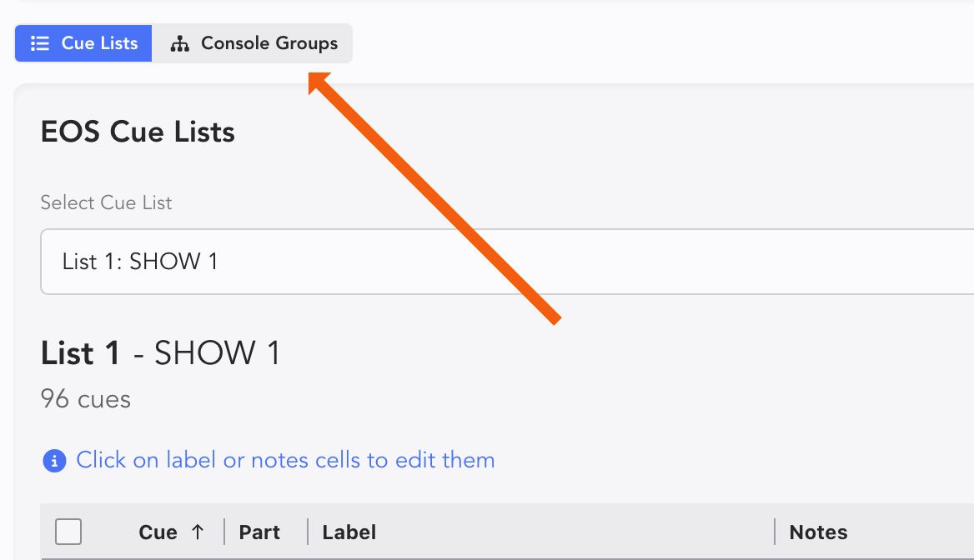Viewport: 974px width, 560px height.
Task: Click the hierarchy icon on Console Groups
Action: pos(179,44)
